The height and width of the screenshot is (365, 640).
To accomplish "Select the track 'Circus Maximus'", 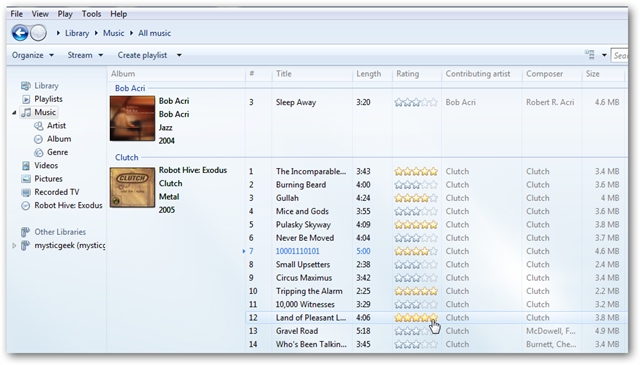I will tap(304, 278).
